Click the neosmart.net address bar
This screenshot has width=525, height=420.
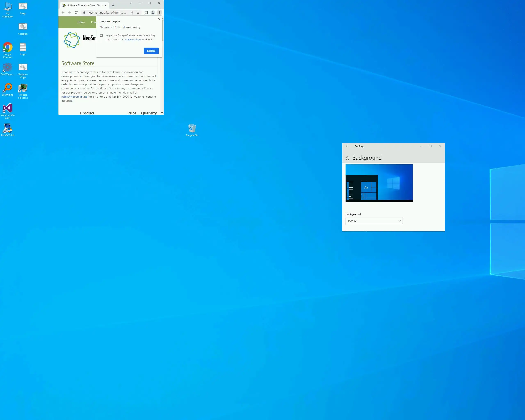pyautogui.click(x=107, y=13)
